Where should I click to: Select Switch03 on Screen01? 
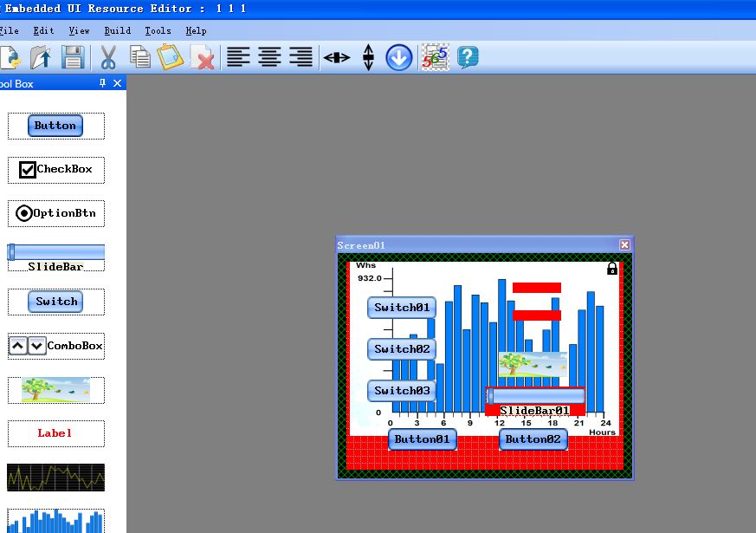(x=402, y=391)
